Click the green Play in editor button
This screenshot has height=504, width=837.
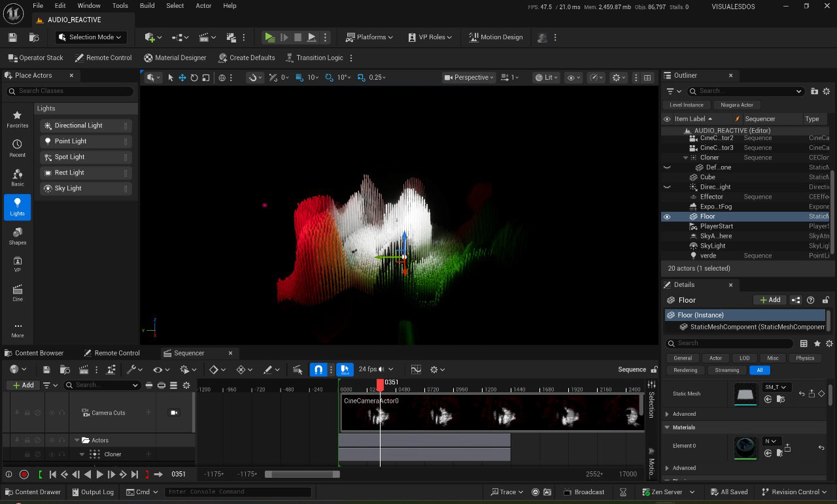pyautogui.click(x=269, y=37)
